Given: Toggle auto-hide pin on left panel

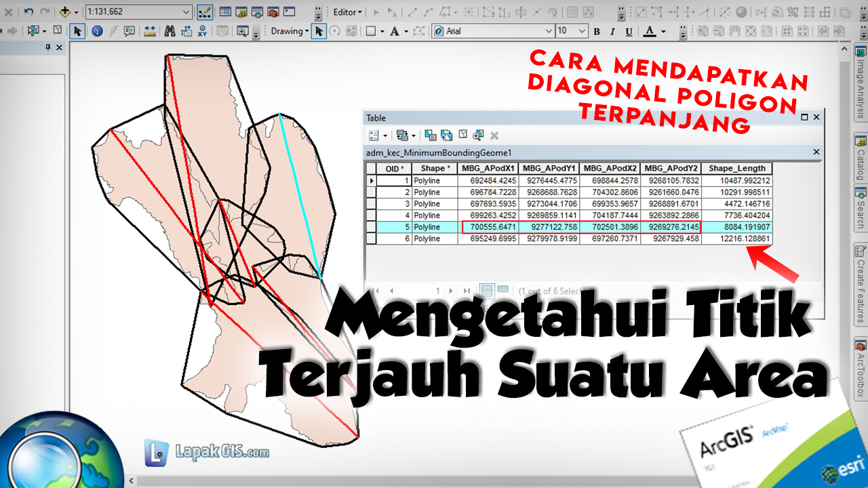Looking at the screenshot, I should click(x=48, y=47).
